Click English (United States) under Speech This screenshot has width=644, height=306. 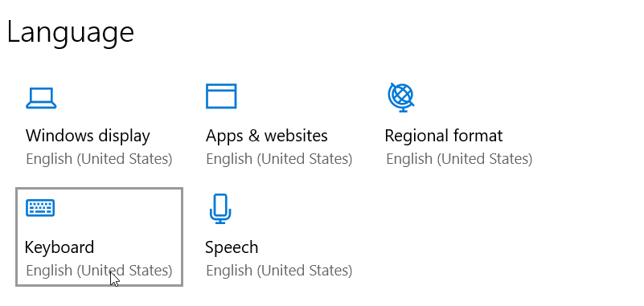coord(279,271)
